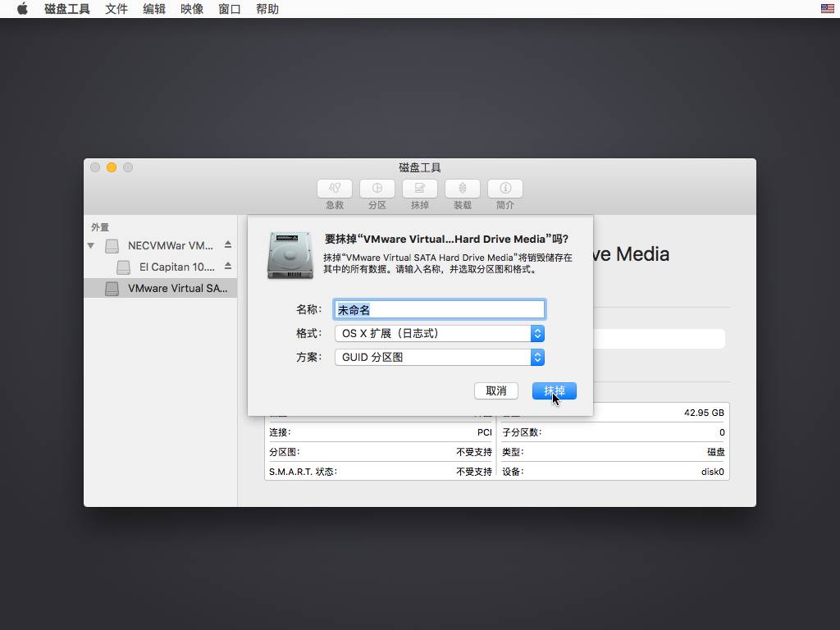
Task: Eject the El Capitan volume
Action: pyautogui.click(x=228, y=266)
